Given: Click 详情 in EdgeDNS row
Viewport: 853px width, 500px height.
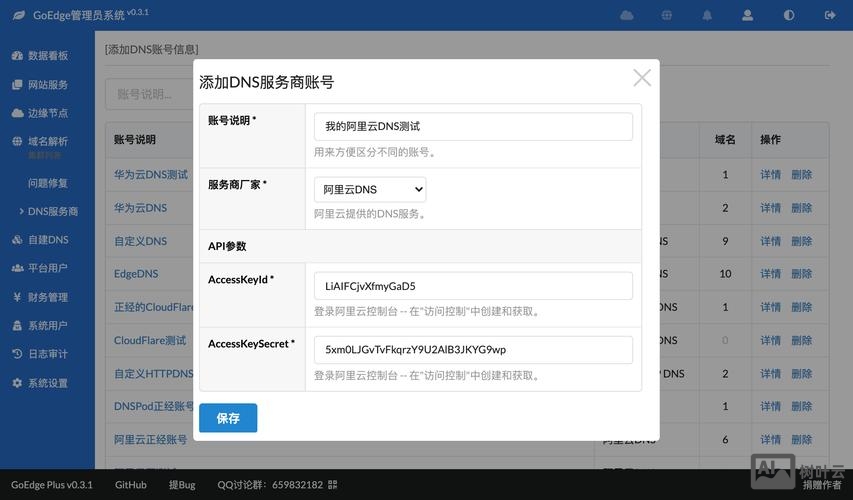Looking at the screenshot, I should point(770,274).
